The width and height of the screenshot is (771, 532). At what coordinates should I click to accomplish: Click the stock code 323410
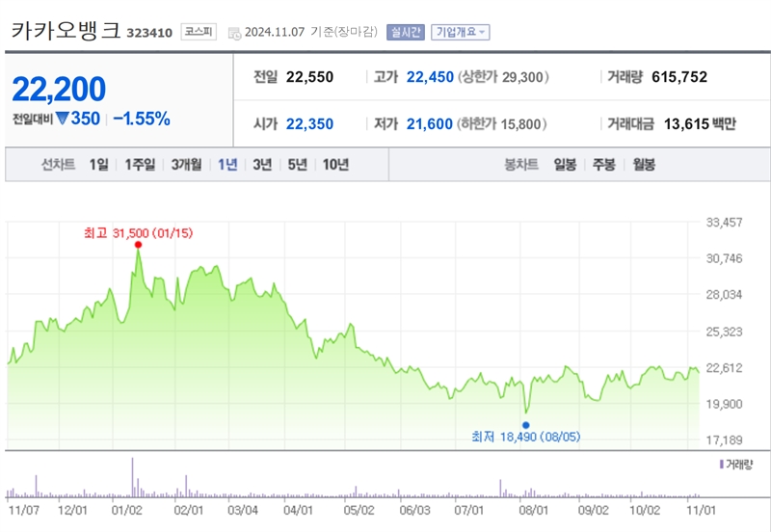(149, 33)
